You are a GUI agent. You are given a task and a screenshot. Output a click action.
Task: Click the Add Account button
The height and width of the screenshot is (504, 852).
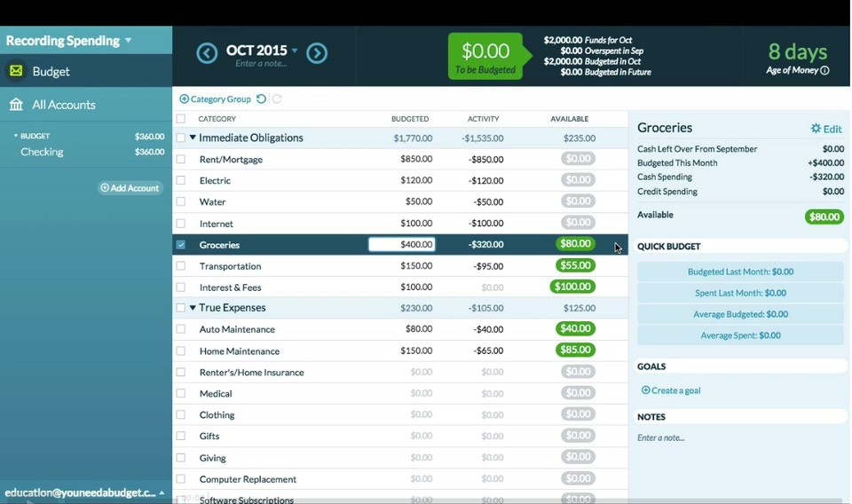[x=130, y=188]
